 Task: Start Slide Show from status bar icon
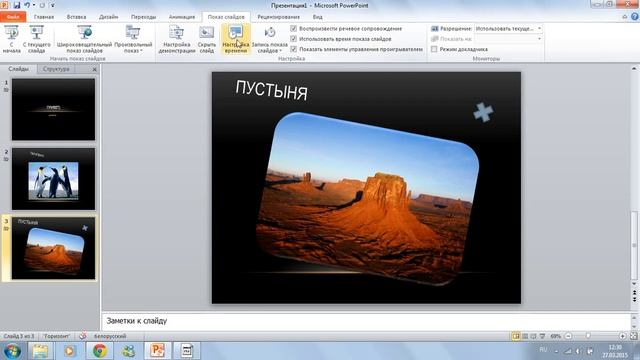coord(542,336)
